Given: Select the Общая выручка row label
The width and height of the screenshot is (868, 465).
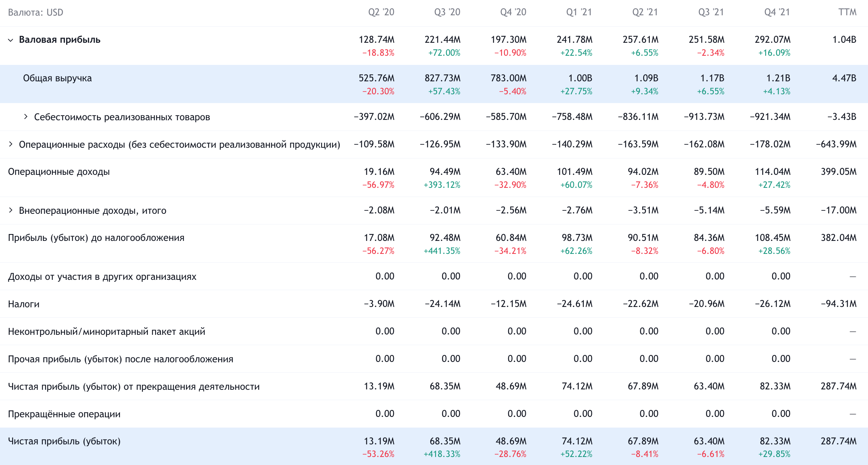Looking at the screenshot, I should click(57, 78).
